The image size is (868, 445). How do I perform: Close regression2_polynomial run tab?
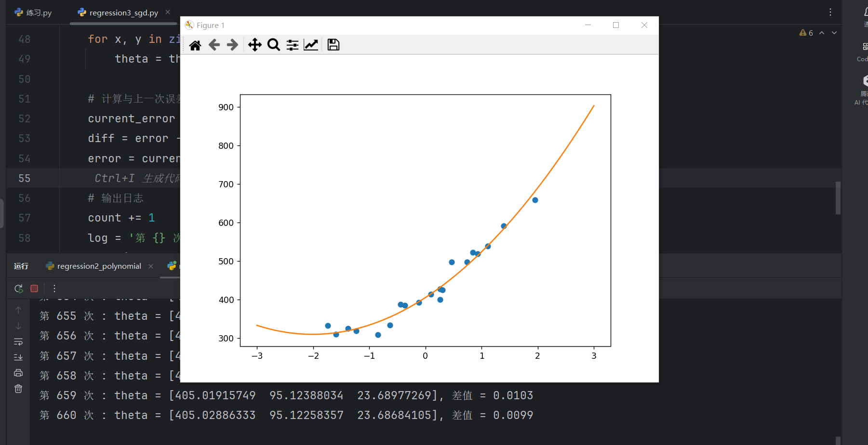(x=151, y=266)
